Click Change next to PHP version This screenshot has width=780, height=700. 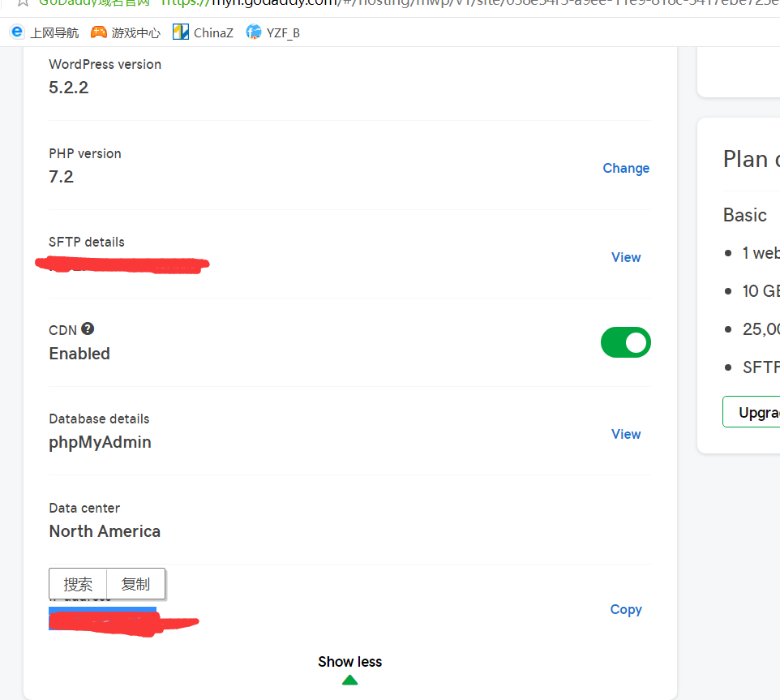pyautogui.click(x=626, y=169)
